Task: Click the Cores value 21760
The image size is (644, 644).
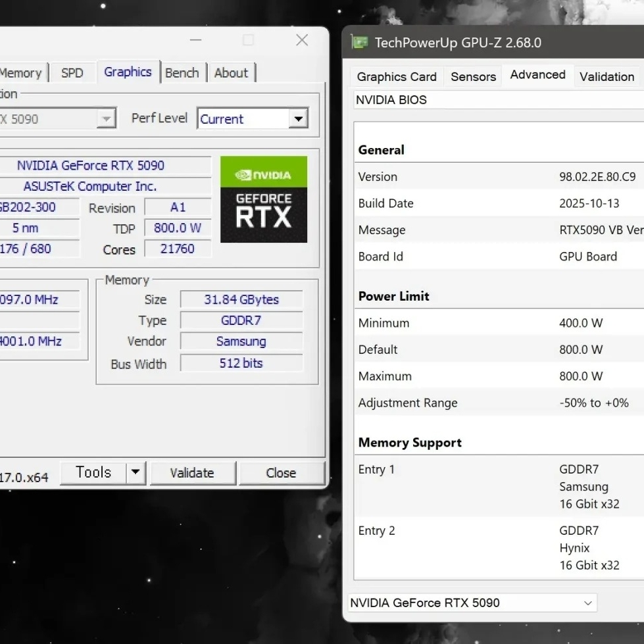Action: coord(178,249)
